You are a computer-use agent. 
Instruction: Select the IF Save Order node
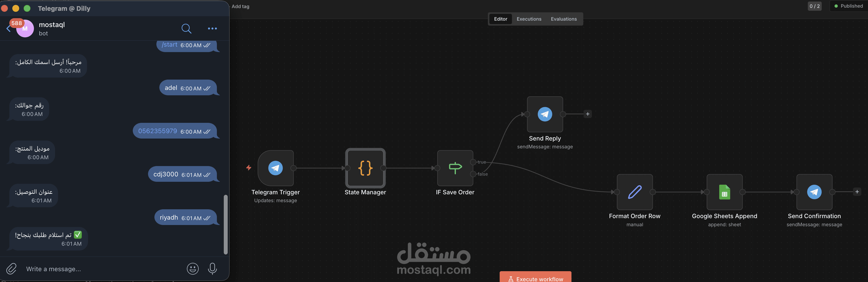[x=455, y=168]
